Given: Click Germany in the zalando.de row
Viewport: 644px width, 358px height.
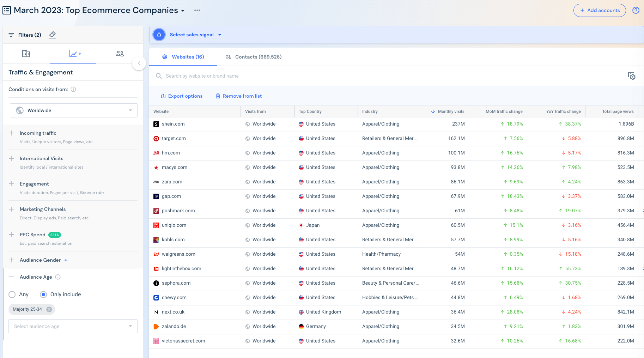Looking at the screenshot, I should 316,327.
